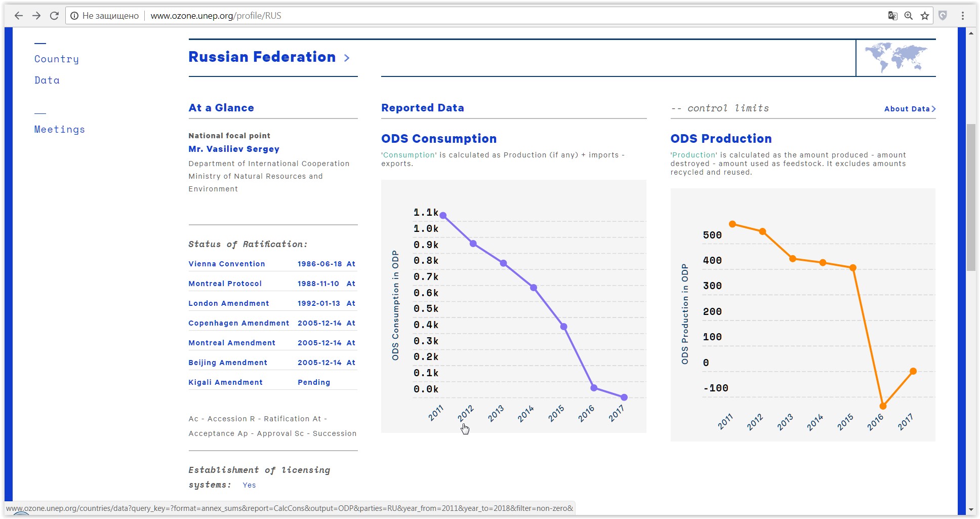Select the 2012 consumption data point
980x519 pixels.
click(473, 244)
